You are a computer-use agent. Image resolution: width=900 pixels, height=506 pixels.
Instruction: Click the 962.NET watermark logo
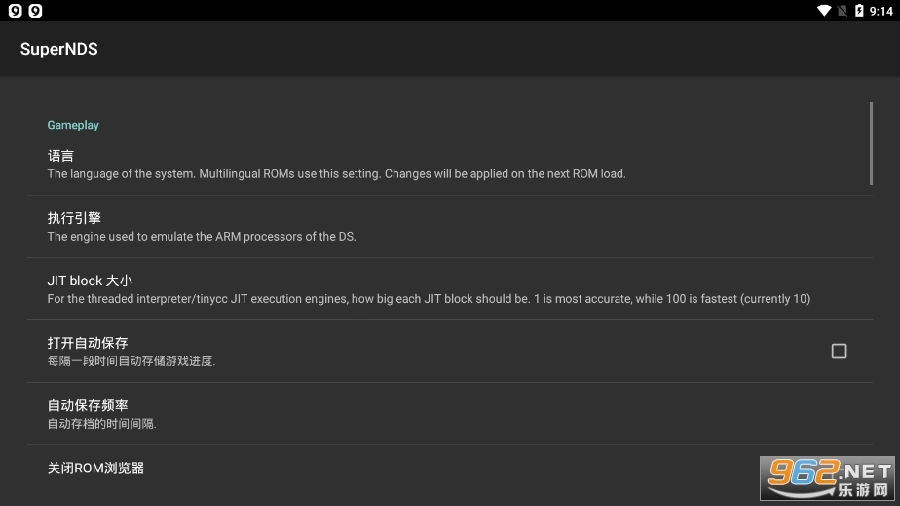click(x=828, y=479)
